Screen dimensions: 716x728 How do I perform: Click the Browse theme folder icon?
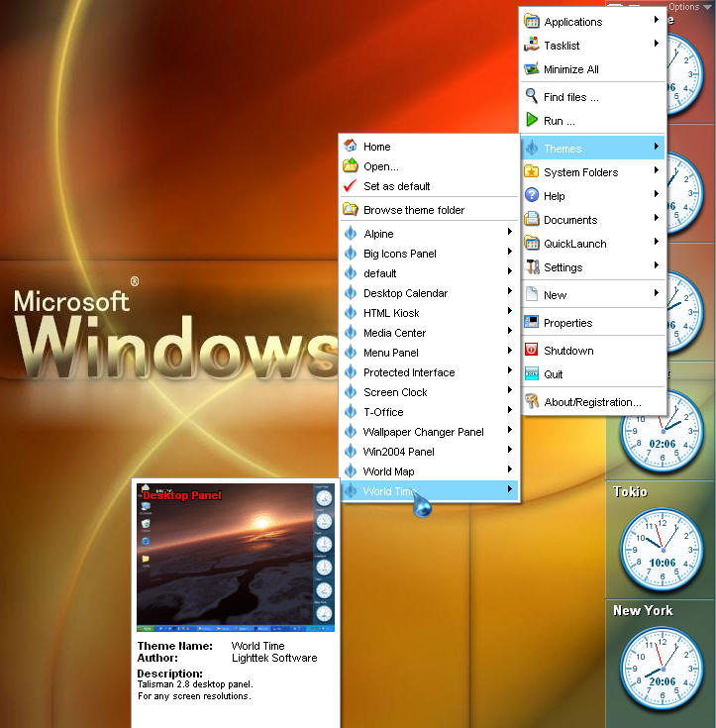351,209
